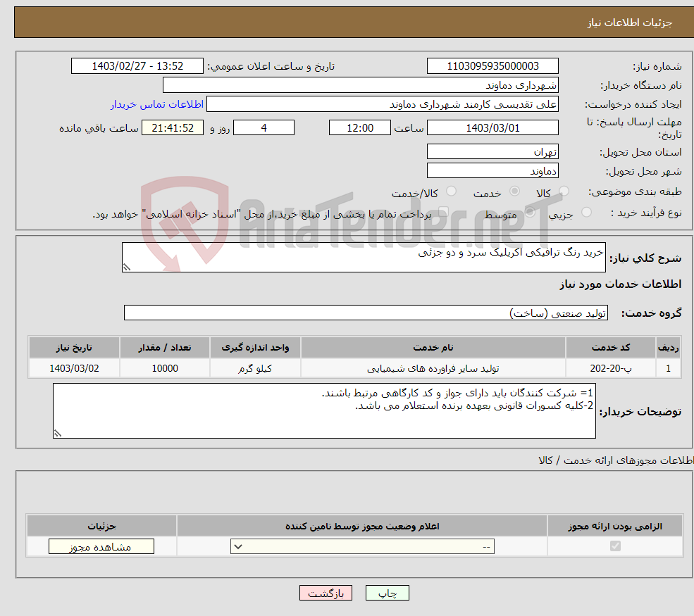This screenshot has height=616, width=694.
Task: Click the service group field تولید صنعتی
Action: coord(366,313)
